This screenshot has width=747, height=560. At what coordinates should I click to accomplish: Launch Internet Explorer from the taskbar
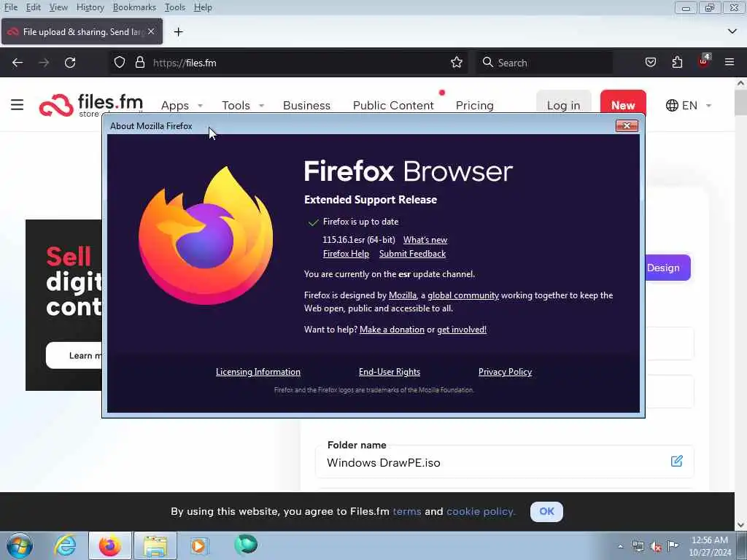click(65, 545)
